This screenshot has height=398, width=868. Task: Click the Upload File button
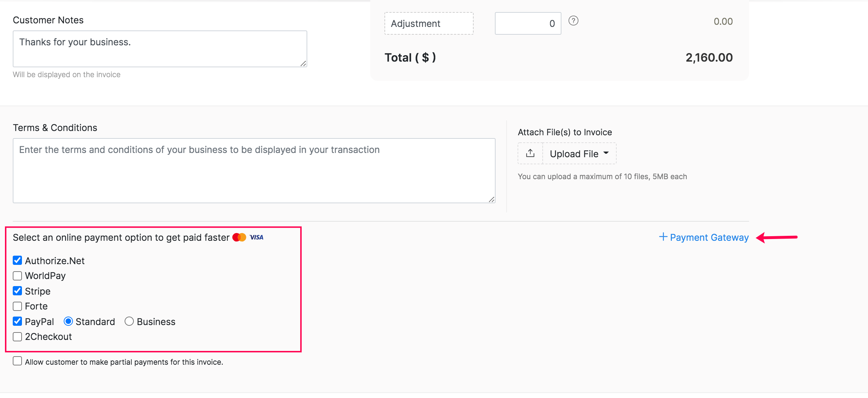coord(573,153)
